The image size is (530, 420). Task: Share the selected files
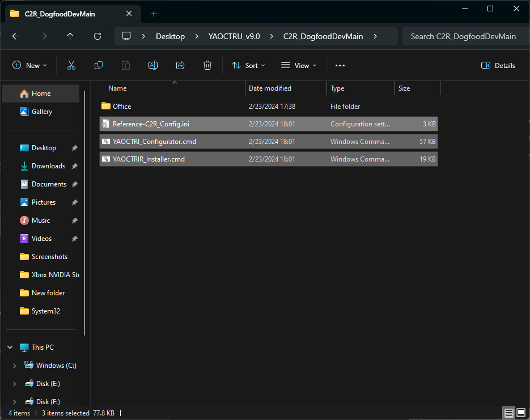180,65
